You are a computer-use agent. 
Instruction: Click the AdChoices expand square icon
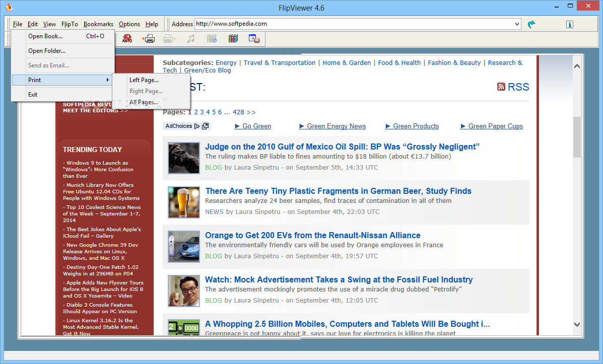click(206, 126)
